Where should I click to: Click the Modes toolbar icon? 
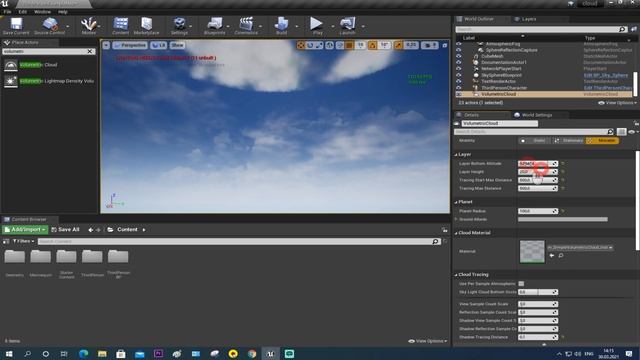(89, 24)
